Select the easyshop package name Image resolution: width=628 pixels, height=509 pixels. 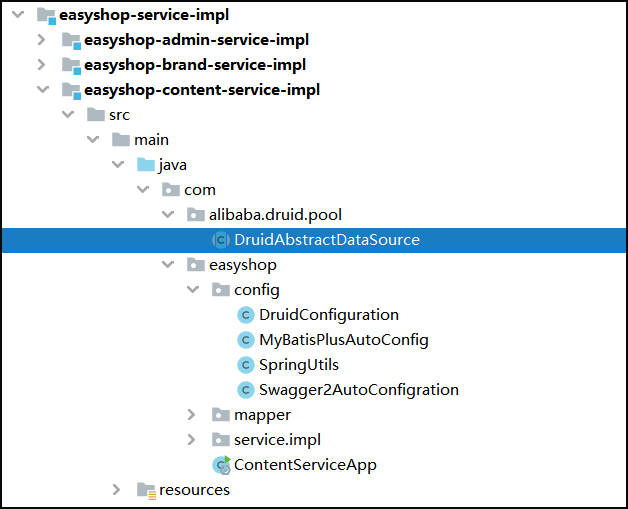pos(243,265)
